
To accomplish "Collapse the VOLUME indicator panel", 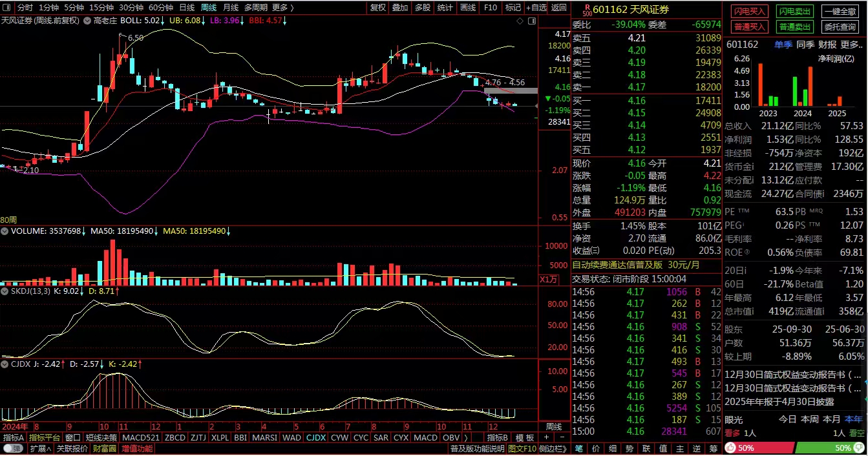I will [x=5, y=231].
